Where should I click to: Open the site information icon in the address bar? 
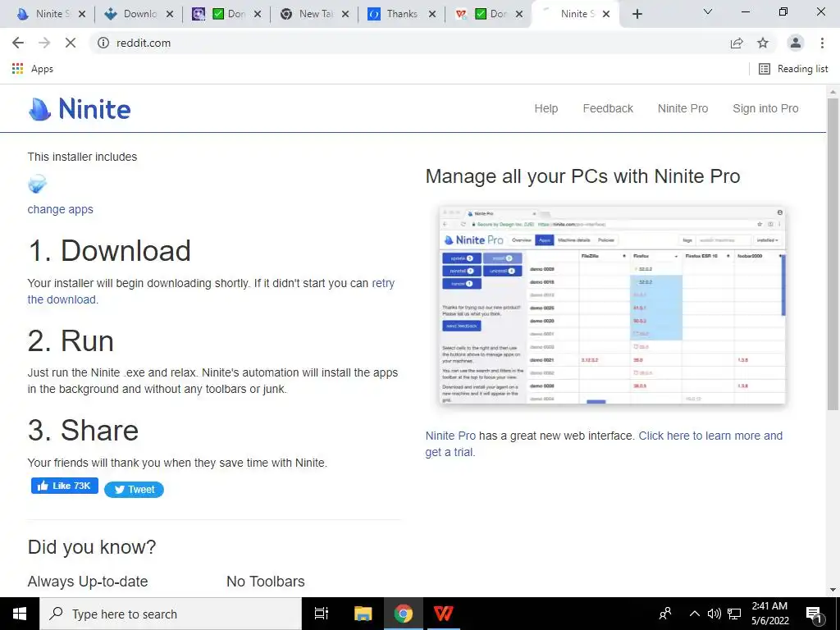[x=103, y=43]
